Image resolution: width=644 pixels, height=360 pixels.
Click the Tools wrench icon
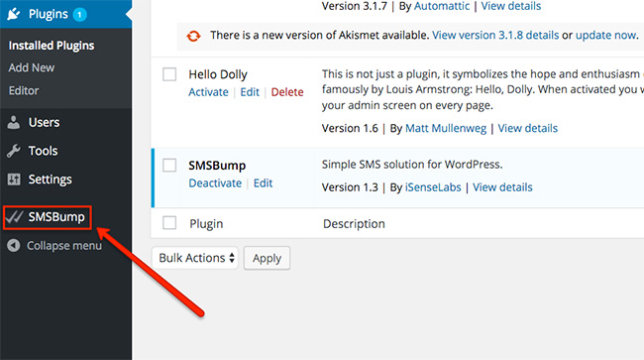click(14, 151)
